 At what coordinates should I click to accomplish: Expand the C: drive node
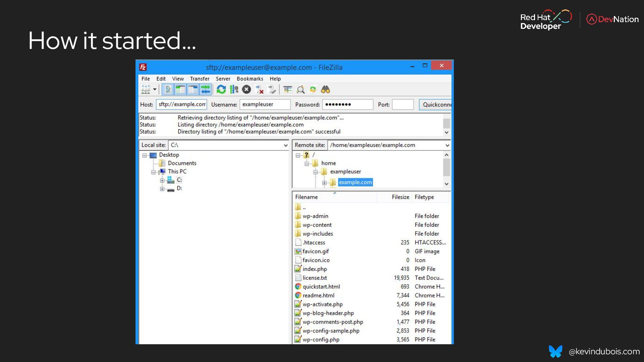tap(162, 180)
